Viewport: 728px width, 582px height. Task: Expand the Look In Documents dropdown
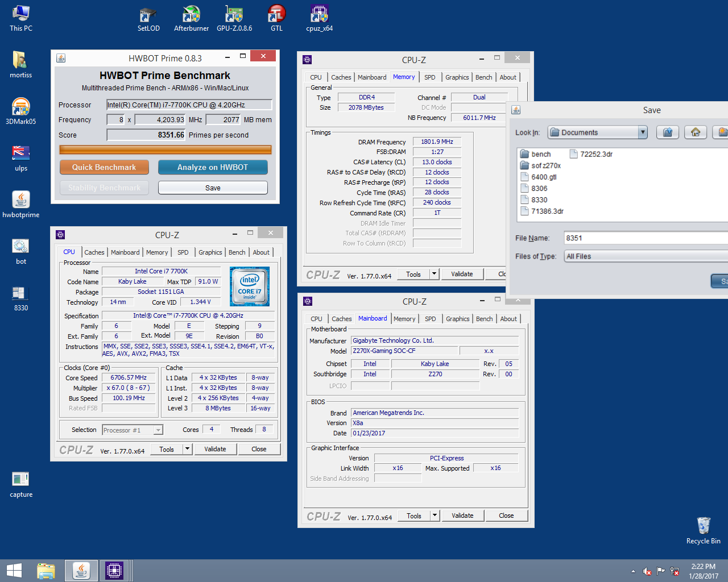tap(643, 132)
